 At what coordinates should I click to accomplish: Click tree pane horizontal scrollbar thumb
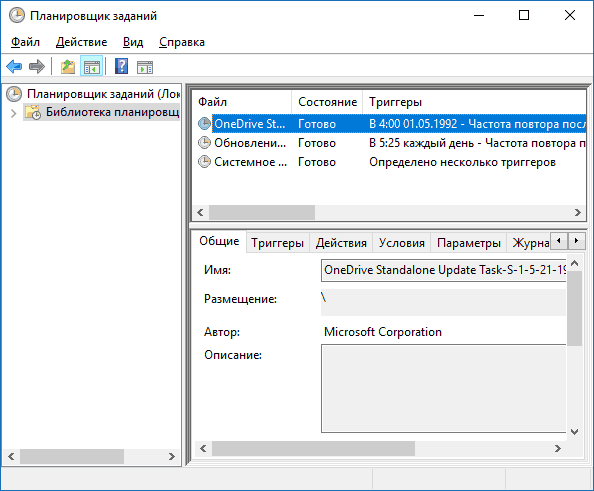click(x=72, y=457)
